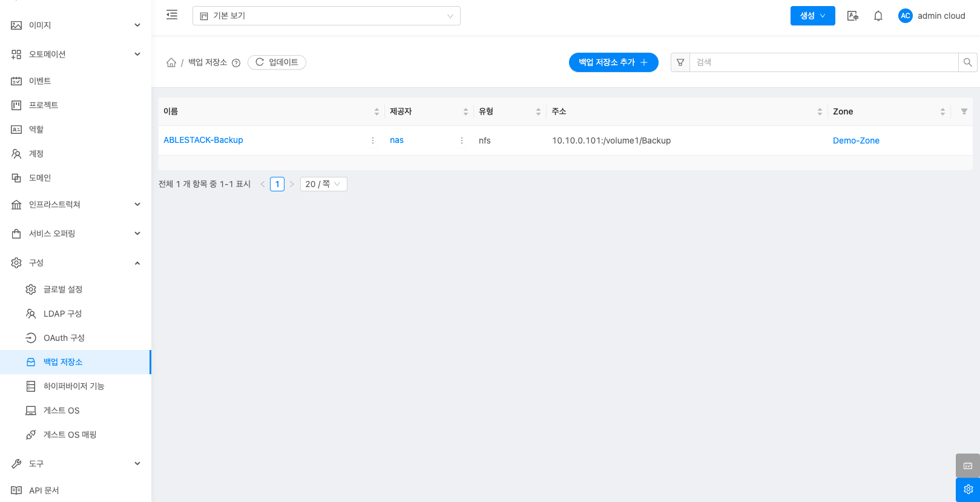Image resolution: width=980 pixels, height=502 pixels.
Task: Open the 20 / 쪽 page size dropdown
Action: point(323,184)
